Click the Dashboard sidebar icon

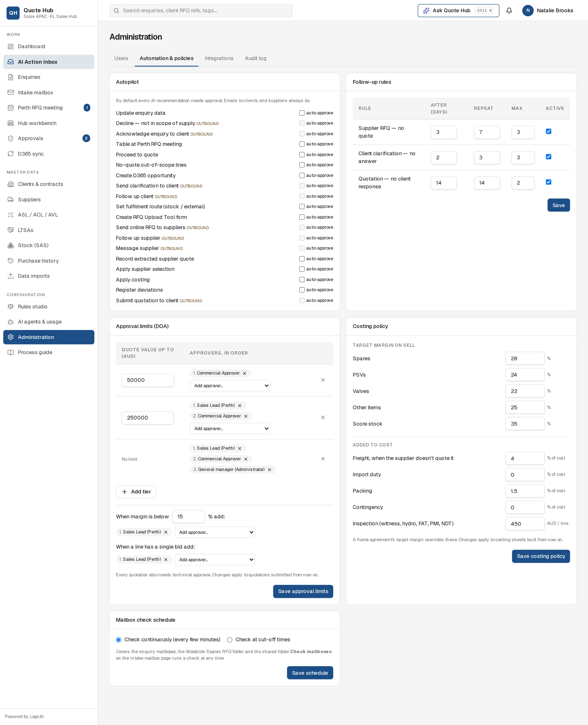click(11, 46)
